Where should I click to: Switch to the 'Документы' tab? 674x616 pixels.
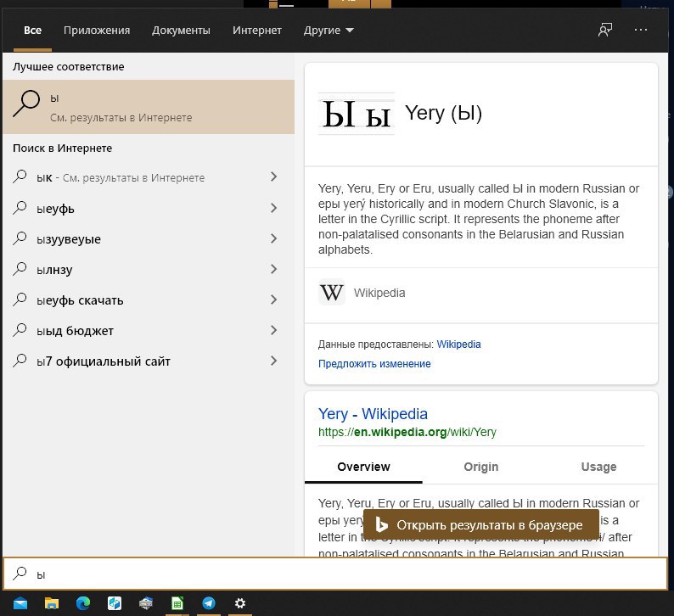[x=181, y=30]
